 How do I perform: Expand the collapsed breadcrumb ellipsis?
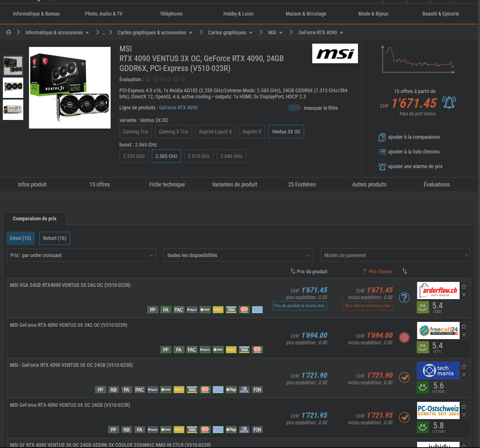104,33
